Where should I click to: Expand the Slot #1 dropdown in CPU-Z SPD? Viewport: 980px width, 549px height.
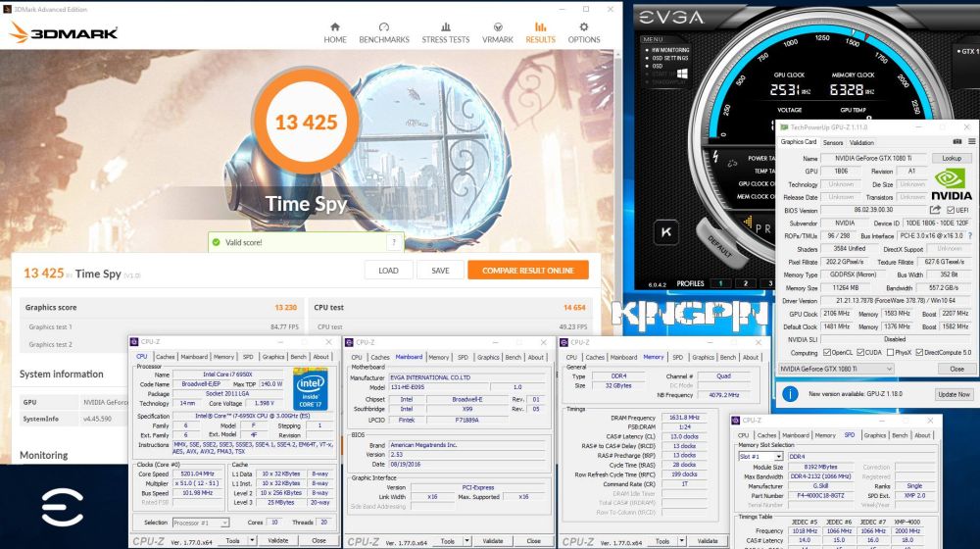761,457
